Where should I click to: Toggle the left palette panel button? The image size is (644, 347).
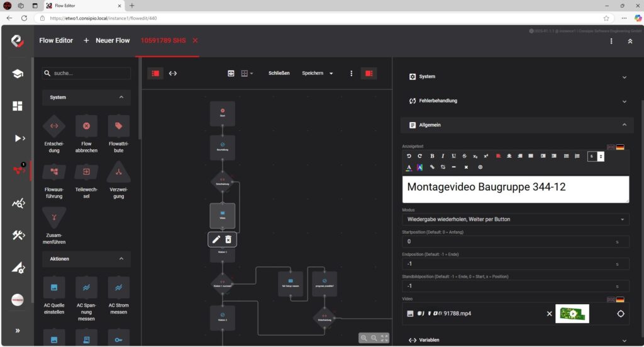(x=155, y=73)
